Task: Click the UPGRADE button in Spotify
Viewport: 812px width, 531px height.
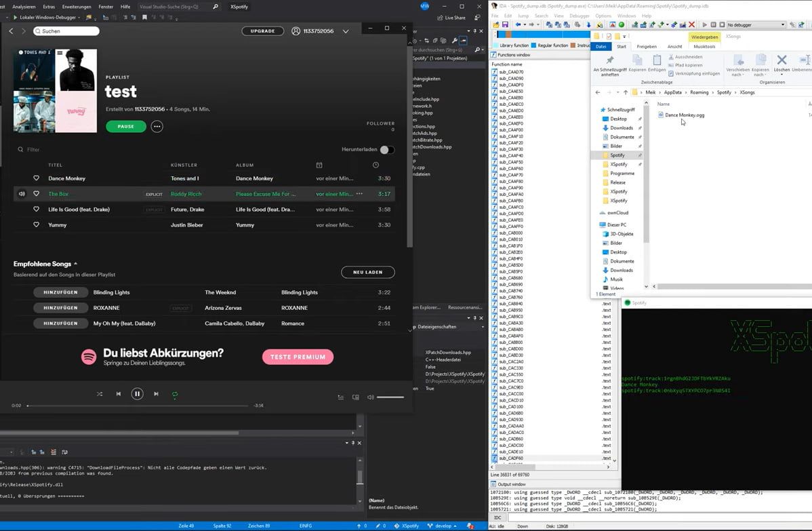Action: click(x=262, y=31)
